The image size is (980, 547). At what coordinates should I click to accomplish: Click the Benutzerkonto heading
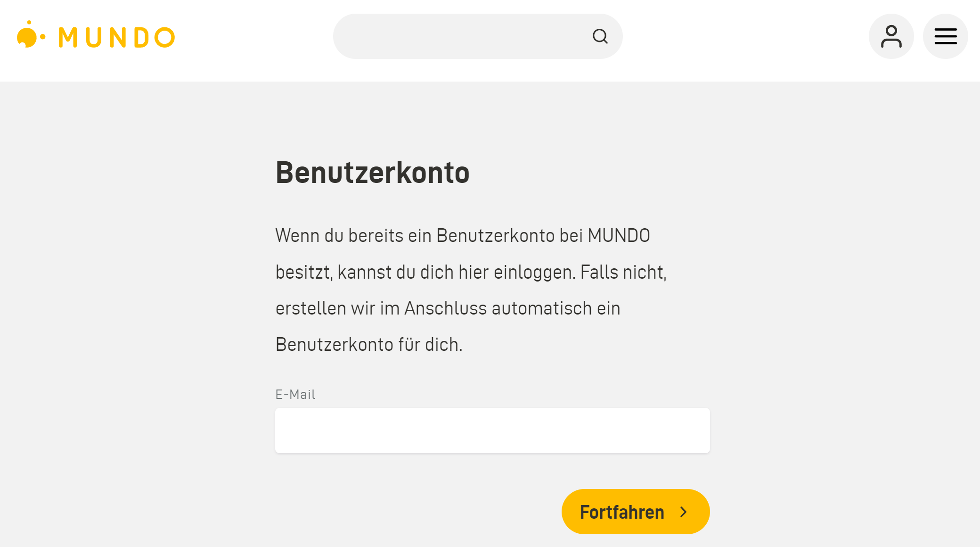pyautogui.click(x=372, y=172)
